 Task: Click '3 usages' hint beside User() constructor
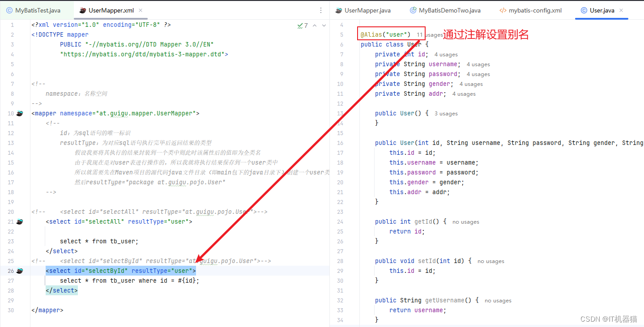[446, 114]
